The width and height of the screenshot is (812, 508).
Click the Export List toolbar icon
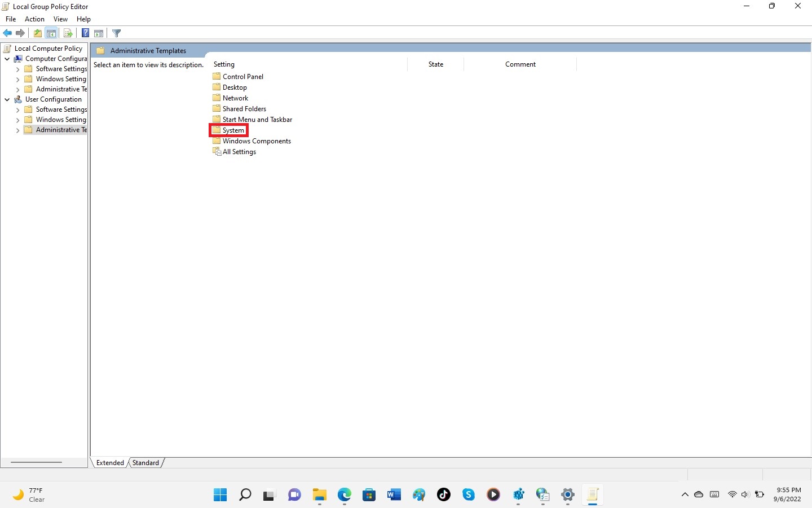pyautogui.click(x=68, y=33)
